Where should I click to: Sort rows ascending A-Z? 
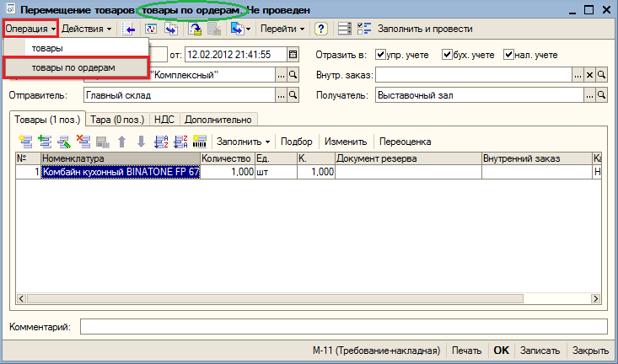coord(161,142)
